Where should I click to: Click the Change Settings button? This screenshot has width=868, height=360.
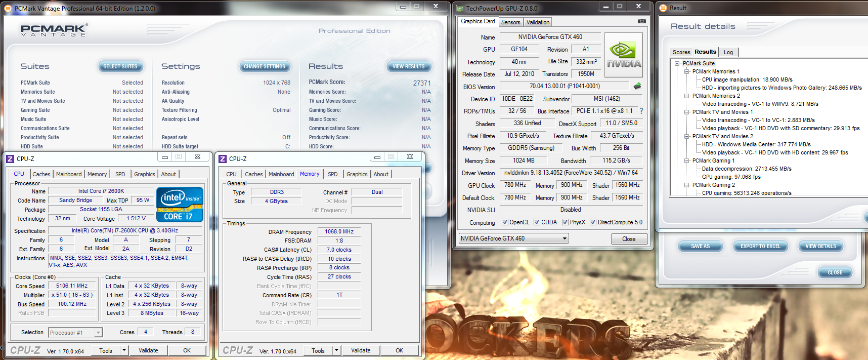(x=264, y=66)
